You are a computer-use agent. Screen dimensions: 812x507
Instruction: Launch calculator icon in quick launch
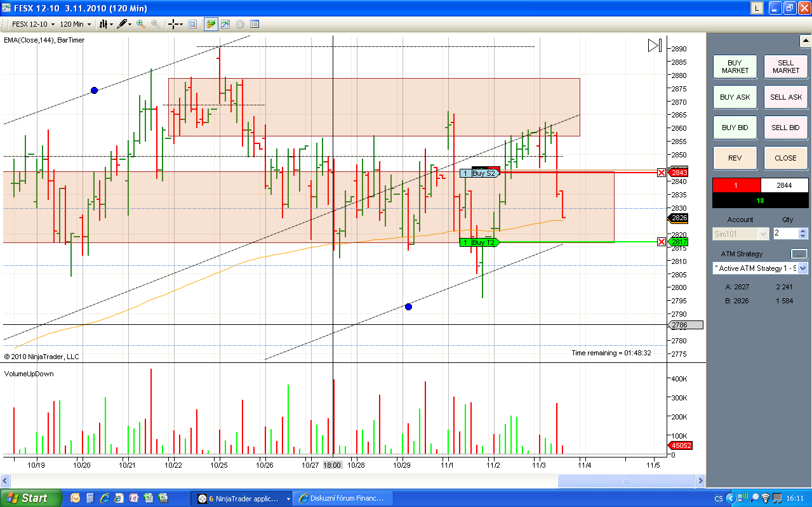point(90,498)
